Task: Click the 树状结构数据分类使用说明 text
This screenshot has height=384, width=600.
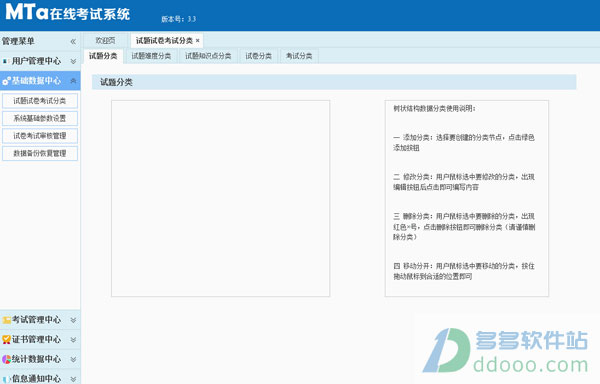Action: click(x=434, y=109)
